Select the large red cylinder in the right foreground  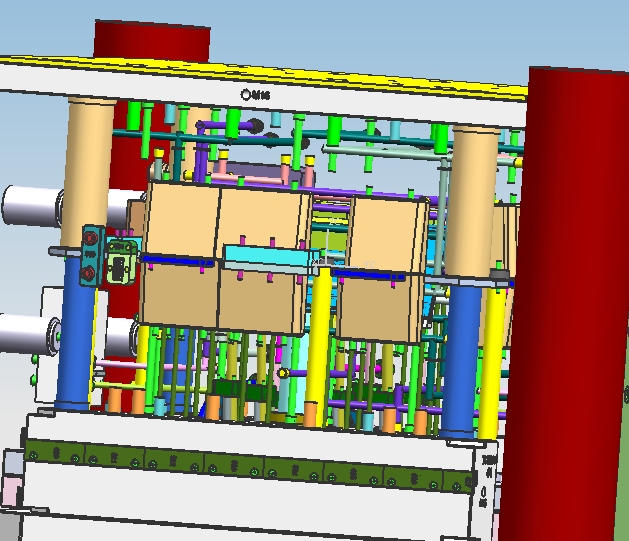click(564, 305)
